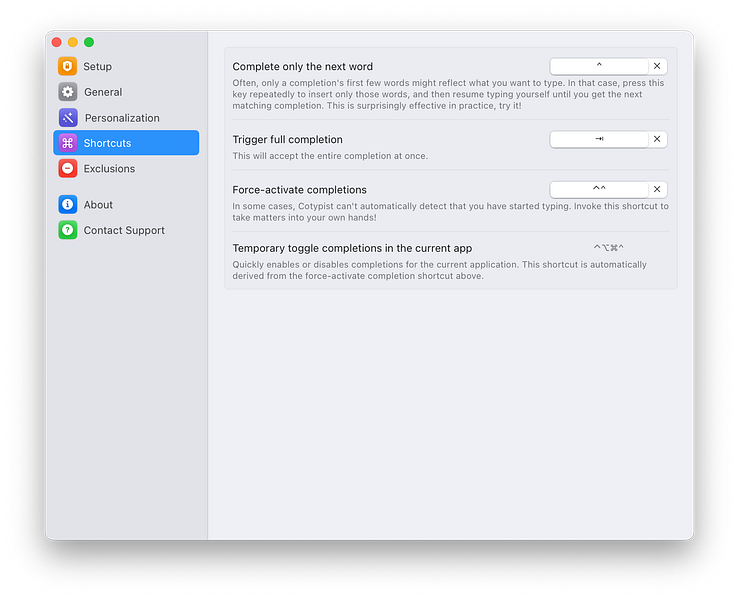The width and height of the screenshot is (739, 600).
Task: Click the blue info About icon
Action: pyautogui.click(x=67, y=205)
